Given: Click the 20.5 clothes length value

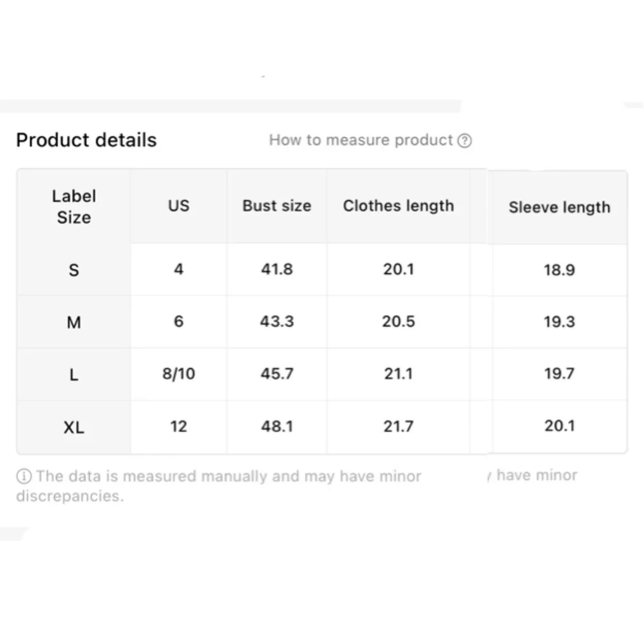Looking at the screenshot, I should click(398, 321).
